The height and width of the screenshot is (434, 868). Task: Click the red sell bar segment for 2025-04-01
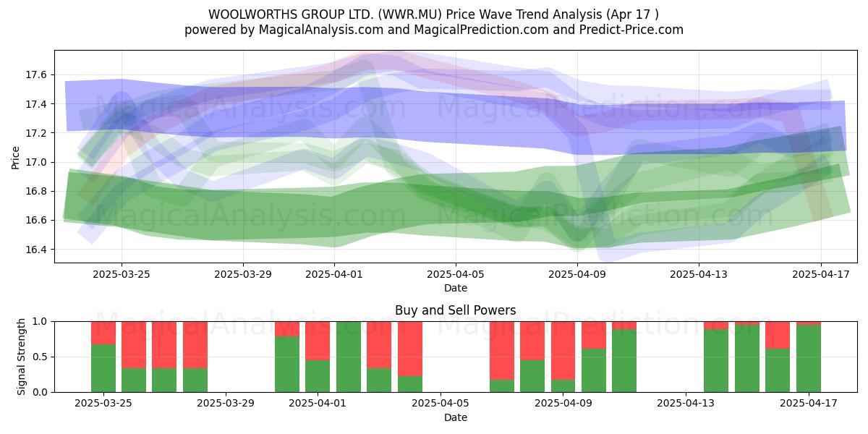click(x=318, y=341)
